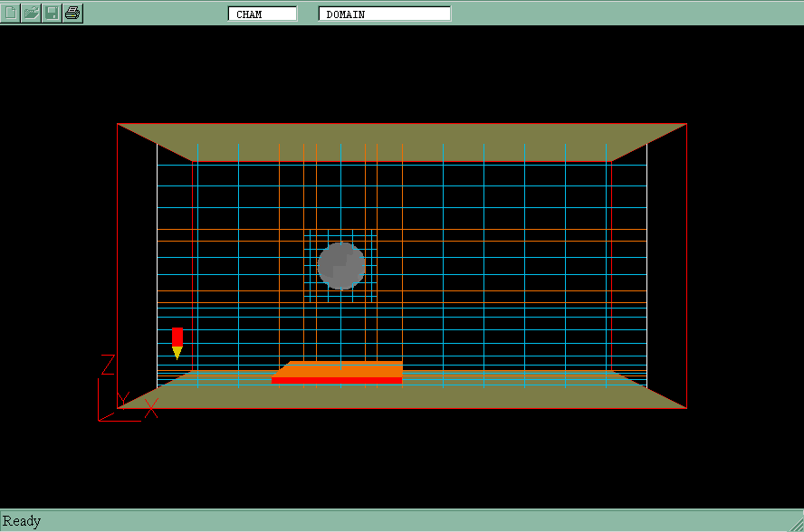Click the Ready status bar text
804x532 pixels.
(23, 521)
